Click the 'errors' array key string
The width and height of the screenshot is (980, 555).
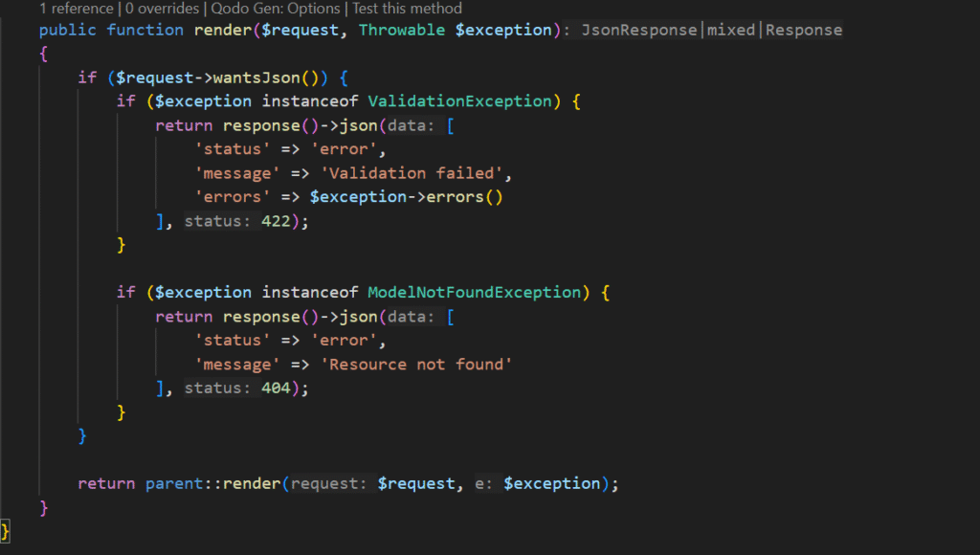pos(229,197)
